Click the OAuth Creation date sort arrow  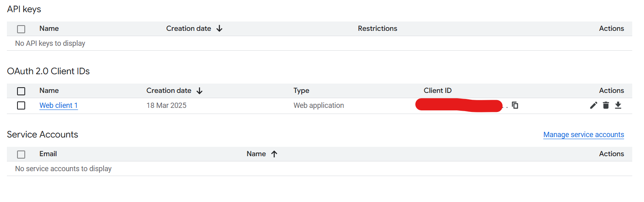tap(199, 91)
